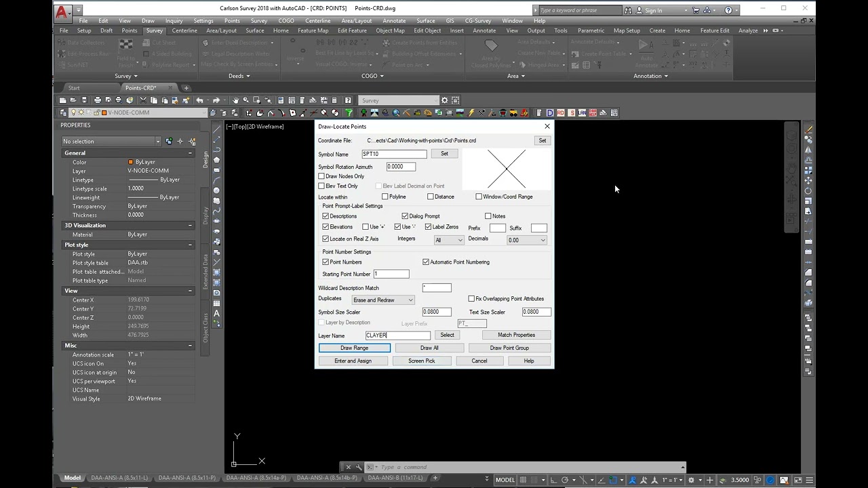
Task: Click the blue D toolbar icon
Action: (x=550, y=113)
